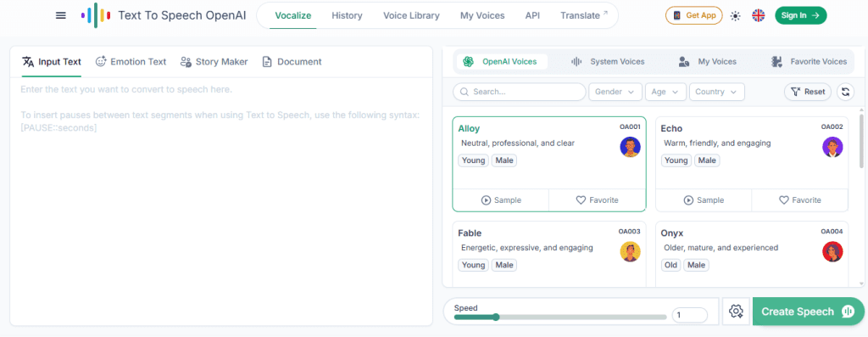Click the Favorite Voices puzzle icon
This screenshot has height=337, width=868.
(776, 61)
